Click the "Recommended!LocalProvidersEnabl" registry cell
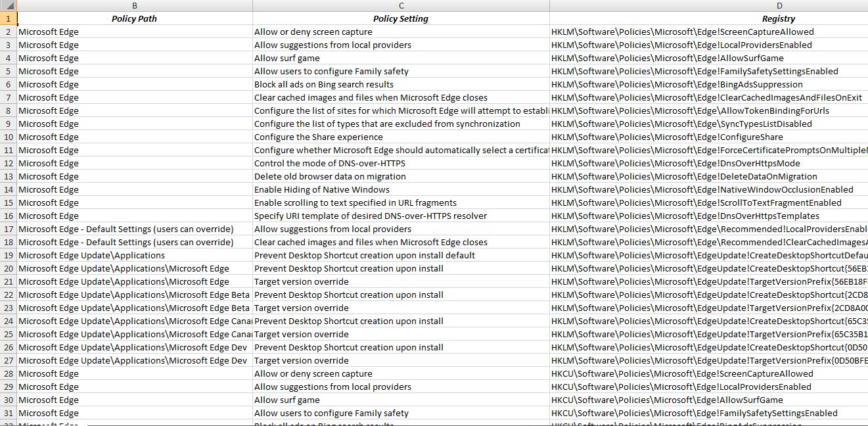The image size is (868, 426). [x=709, y=229]
